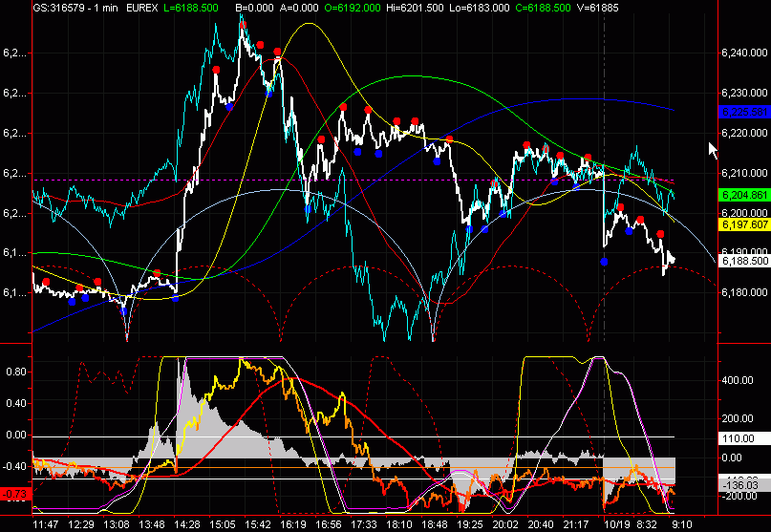Screen dimensions: 771x532
Task: Click the 6,180.000 price axis label
Action: click(x=744, y=292)
